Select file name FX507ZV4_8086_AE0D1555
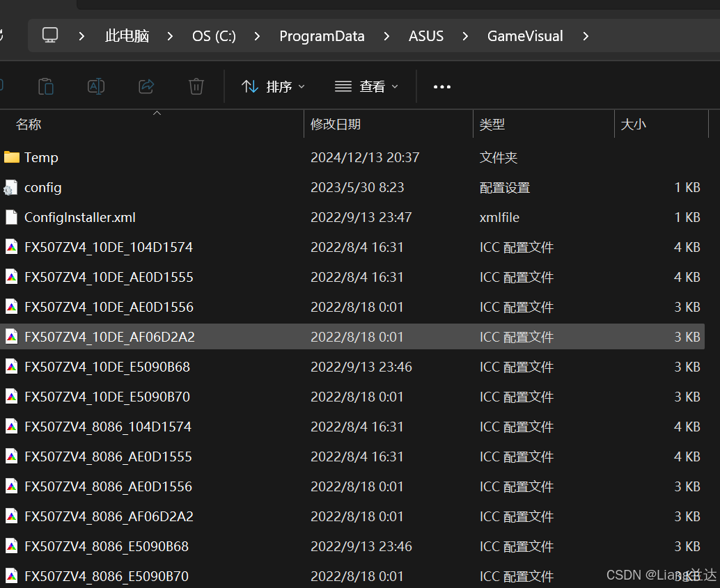The height and width of the screenshot is (588, 720). tap(108, 456)
